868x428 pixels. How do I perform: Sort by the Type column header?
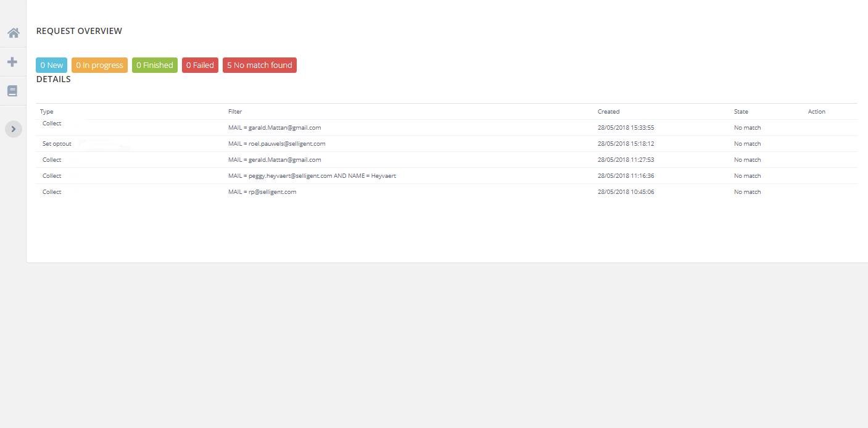(x=47, y=112)
